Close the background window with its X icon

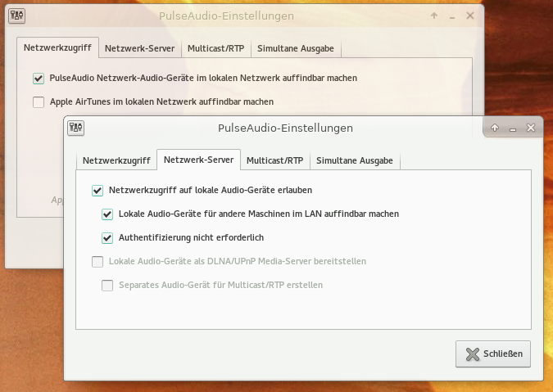(470, 16)
